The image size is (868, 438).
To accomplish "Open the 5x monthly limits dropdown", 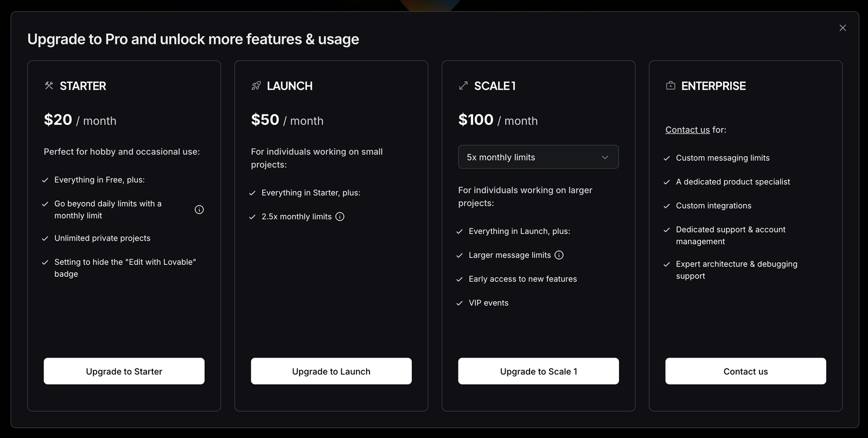I will tap(538, 157).
